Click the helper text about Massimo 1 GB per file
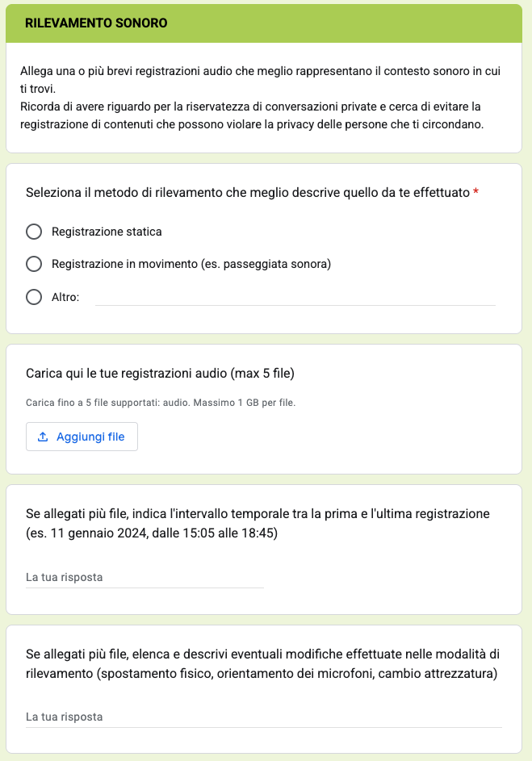The image size is (532, 761). point(244,403)
